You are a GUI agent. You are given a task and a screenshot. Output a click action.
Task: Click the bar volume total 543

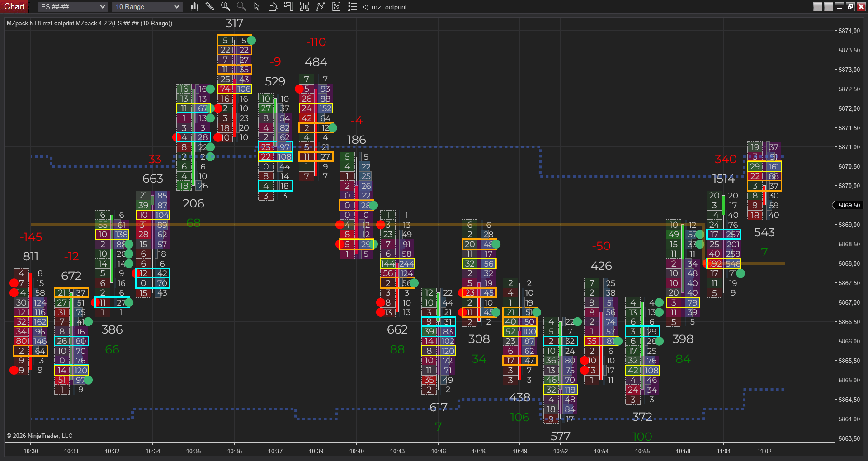[x=764, y=232]
